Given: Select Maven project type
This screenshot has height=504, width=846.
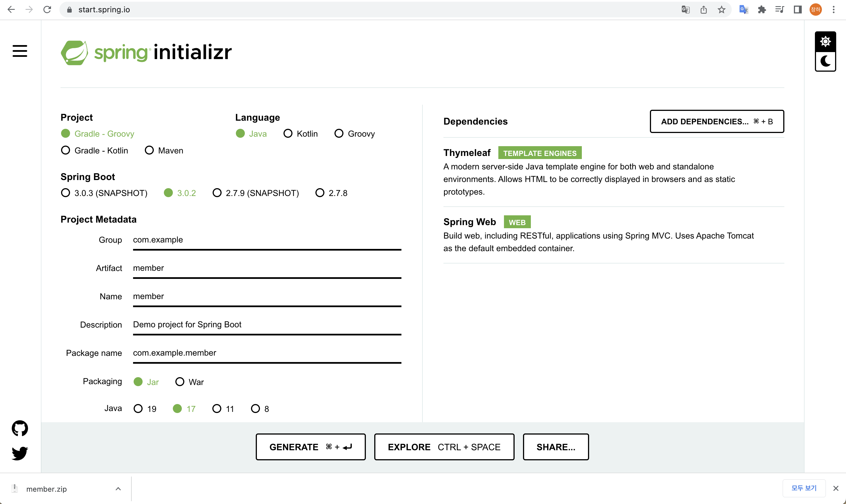Looking at the screenshot, I should 150,150.
